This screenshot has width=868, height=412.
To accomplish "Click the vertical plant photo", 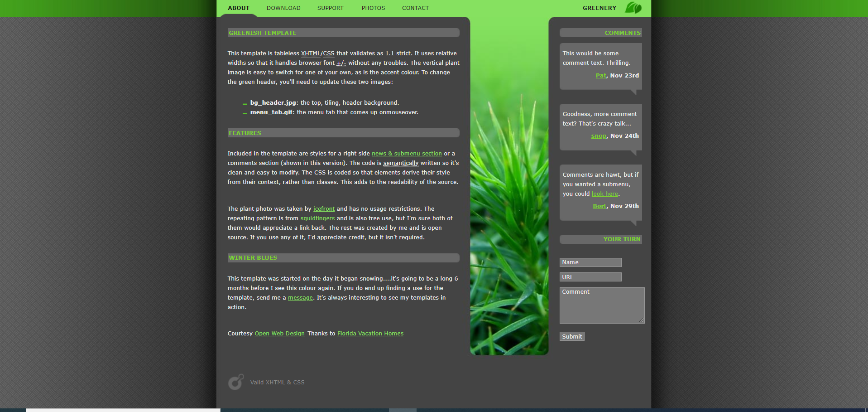I will tap(509, 227).
